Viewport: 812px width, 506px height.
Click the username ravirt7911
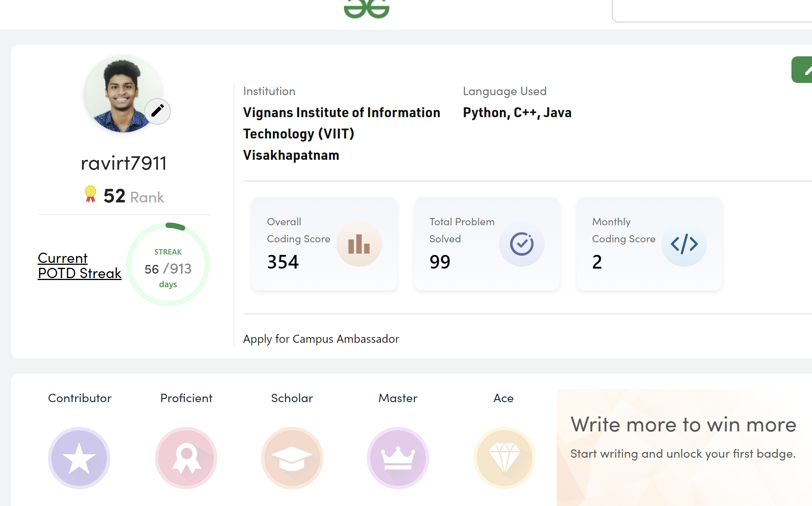(124, 163)
